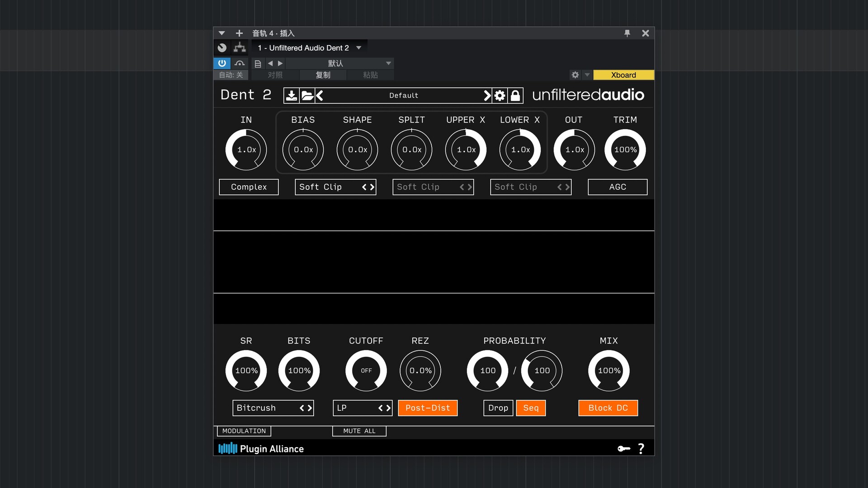868x488 pixels.
Task: Click the CUTOFF knob
Action: point(366,371)
